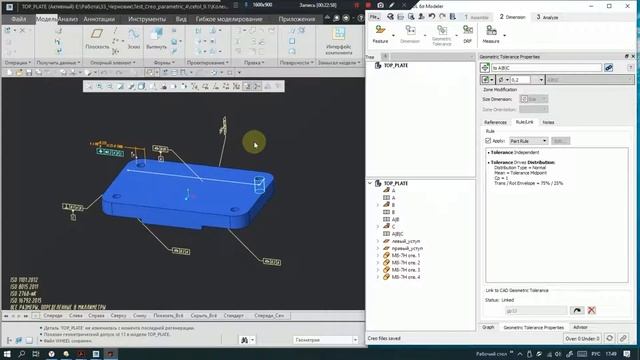Click the Показать_Всё button
Image resolution: width=640 pixels, height=360 pixels.
click(168, 316)
